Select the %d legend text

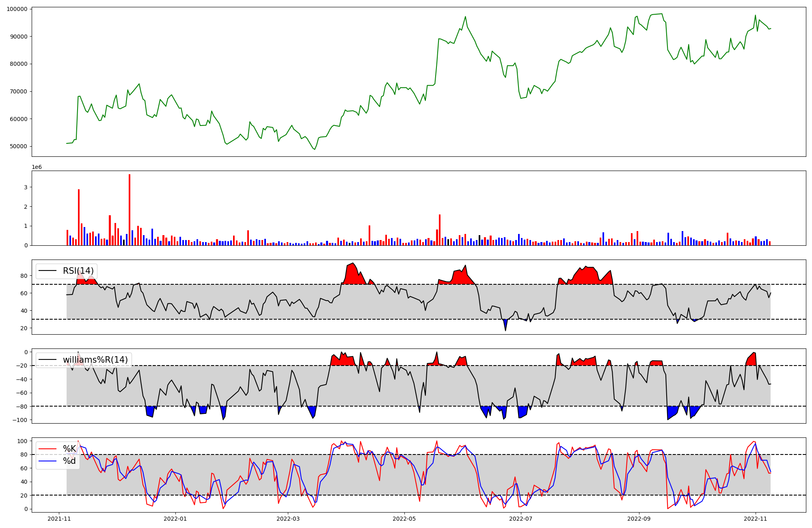pos(69,461)
